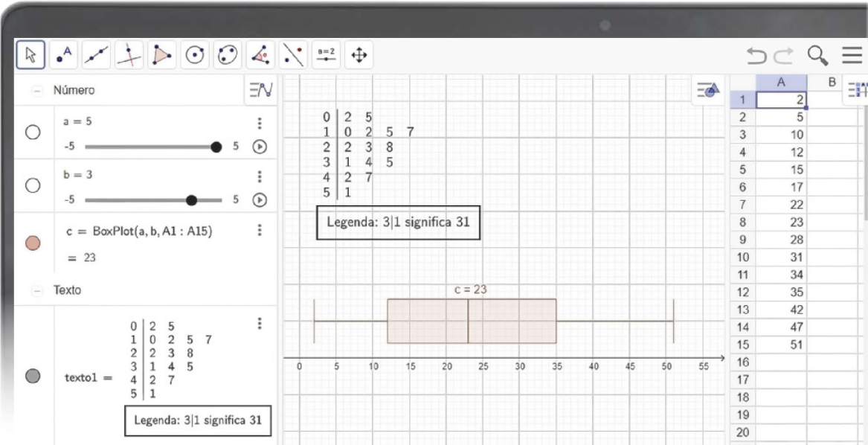868x445 pixels.
Task: Select cell with value 10
Action: [781, 135]
